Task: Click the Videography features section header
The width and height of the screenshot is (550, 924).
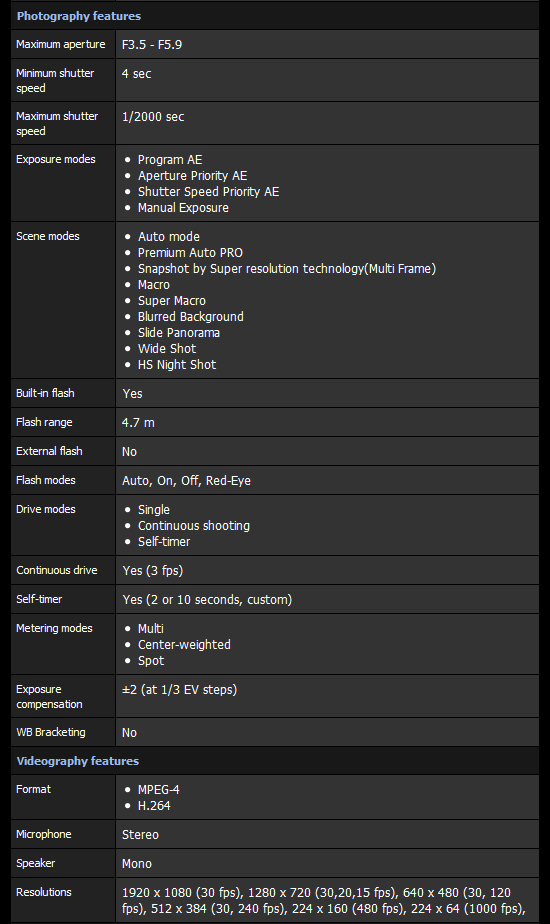Action: 77,761
